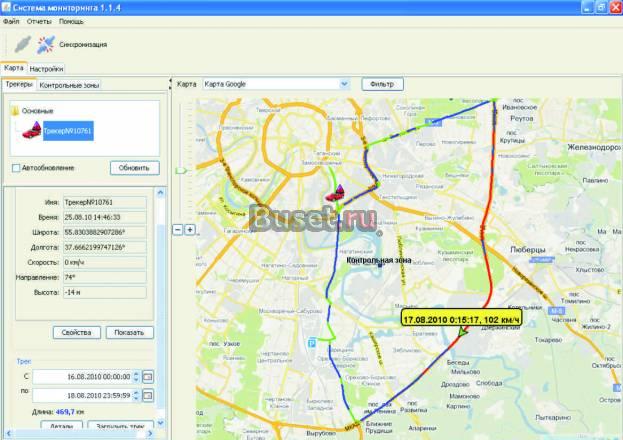Click the Трек section label
623x440 pixels.
[x=23, y=361]
